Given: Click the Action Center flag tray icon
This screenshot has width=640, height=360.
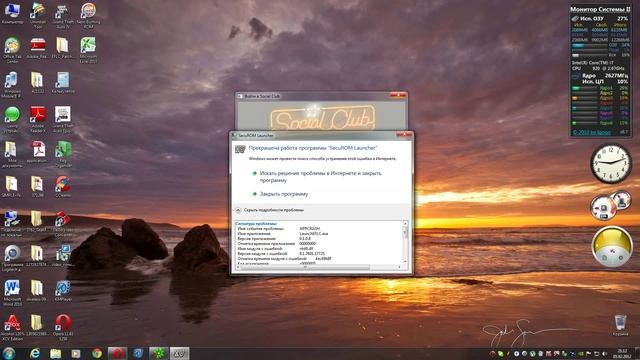Looking at the screenshot, I should [x=589, y=354].
